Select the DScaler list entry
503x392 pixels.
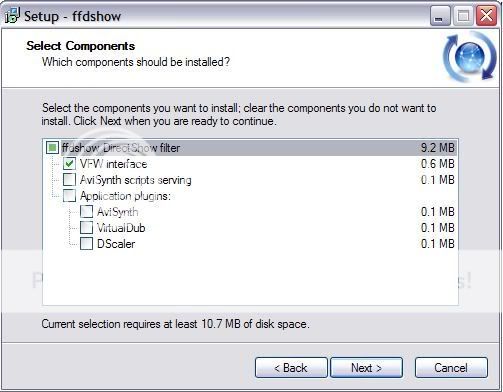116,244
